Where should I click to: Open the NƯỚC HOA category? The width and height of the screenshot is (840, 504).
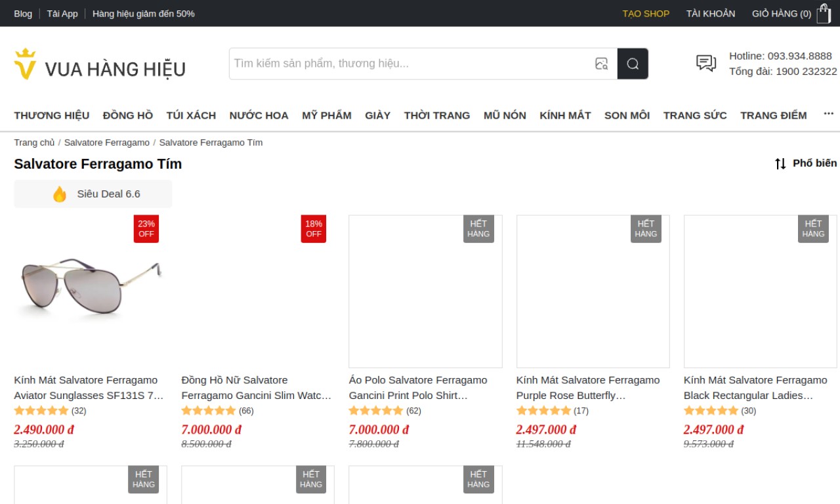tap(259, 115)
